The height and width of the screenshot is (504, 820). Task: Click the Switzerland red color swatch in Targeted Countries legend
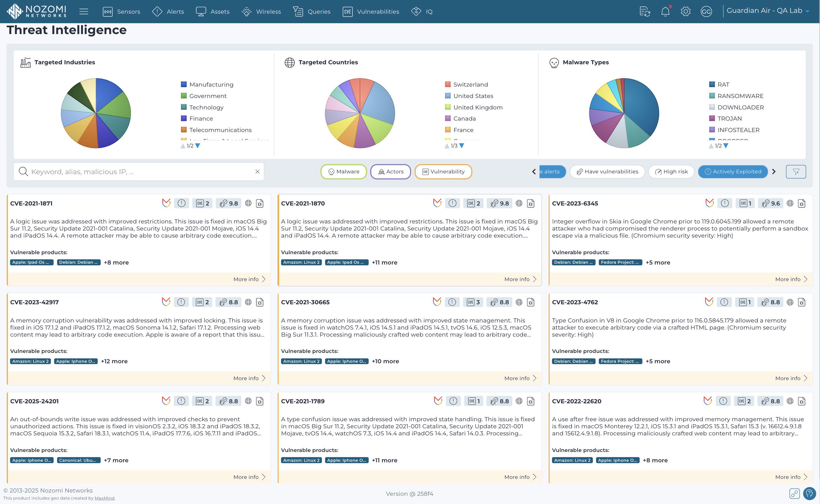click(447, 84)
